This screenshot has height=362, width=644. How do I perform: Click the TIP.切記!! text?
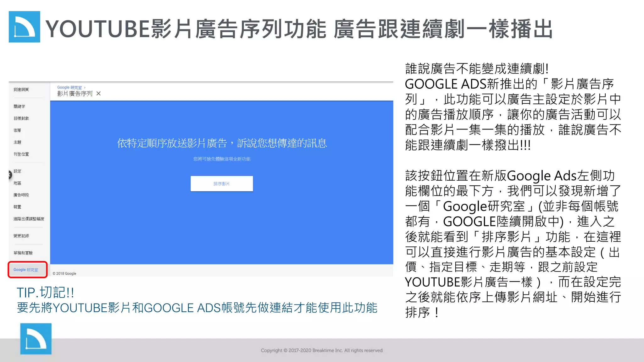click(45, 293)
